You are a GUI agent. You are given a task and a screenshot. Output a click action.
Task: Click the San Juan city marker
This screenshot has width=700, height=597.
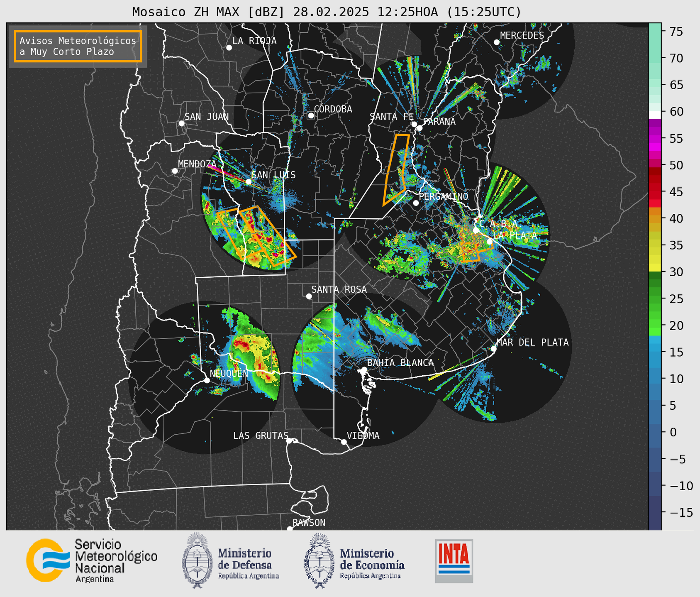pyautogui.click(x=181, y=123)
